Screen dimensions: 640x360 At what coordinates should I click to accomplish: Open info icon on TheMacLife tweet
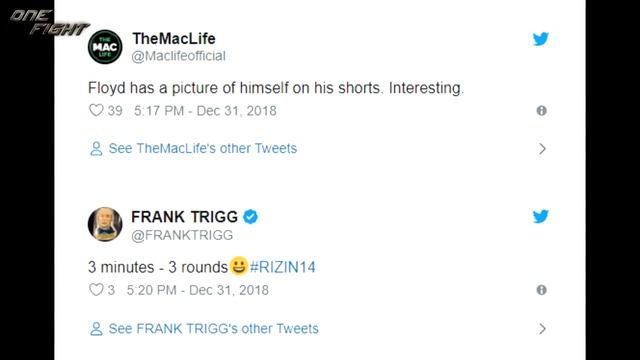pos(542,111)
